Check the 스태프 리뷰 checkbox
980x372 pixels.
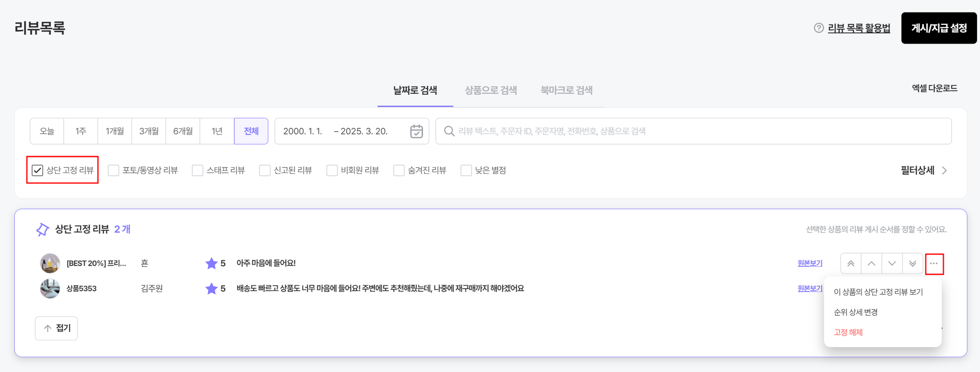(198, 170)
